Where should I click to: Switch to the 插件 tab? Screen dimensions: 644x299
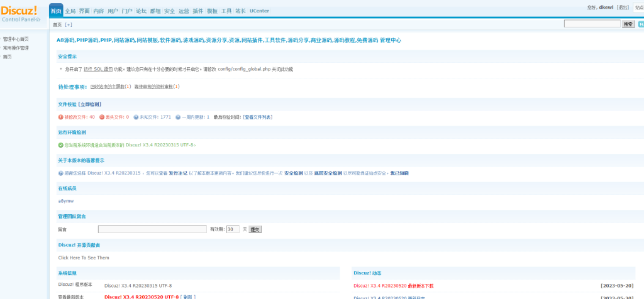coord(198,11)
